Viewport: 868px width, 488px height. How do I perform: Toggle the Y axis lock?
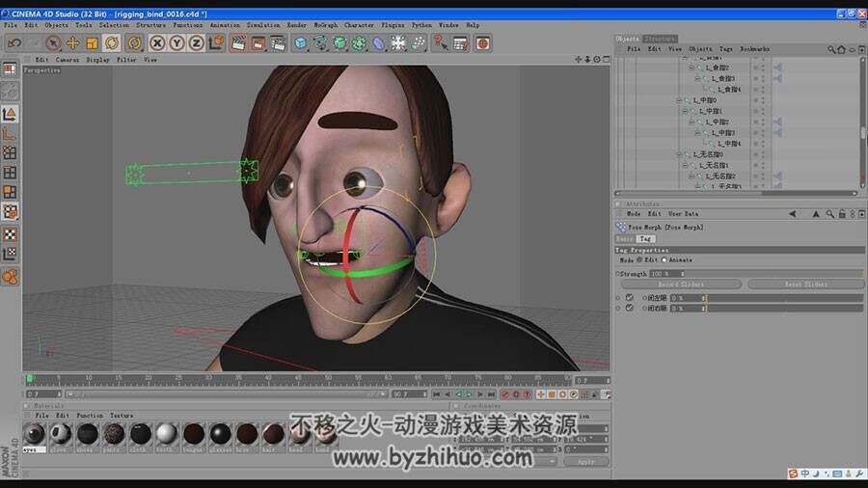coord(176,42)
